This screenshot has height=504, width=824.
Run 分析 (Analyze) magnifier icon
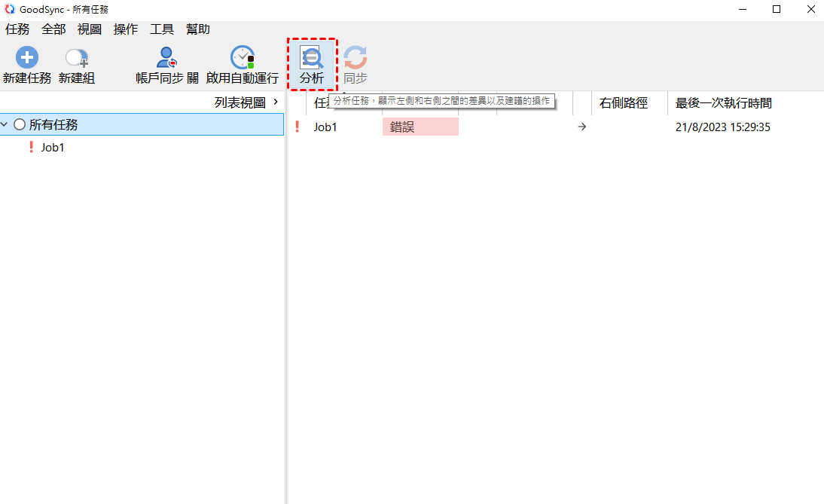click(312, 57)
